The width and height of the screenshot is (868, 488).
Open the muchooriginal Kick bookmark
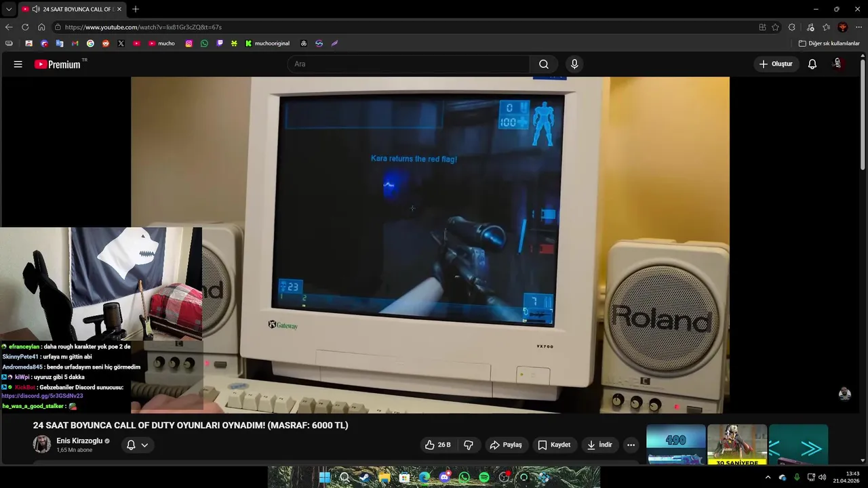[267, 43]
